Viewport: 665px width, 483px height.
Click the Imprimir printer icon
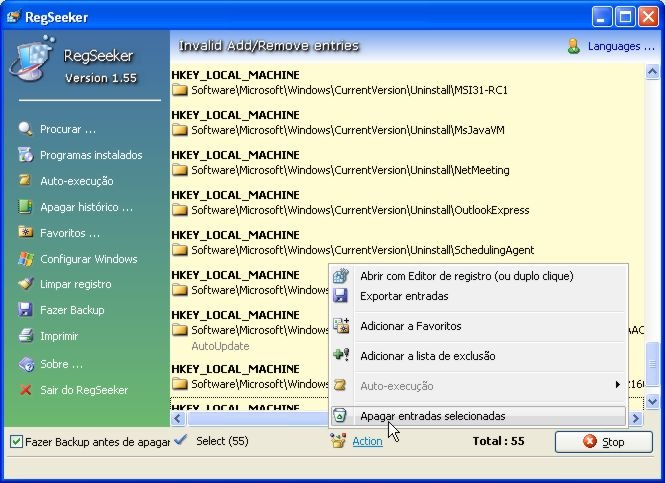25,335
